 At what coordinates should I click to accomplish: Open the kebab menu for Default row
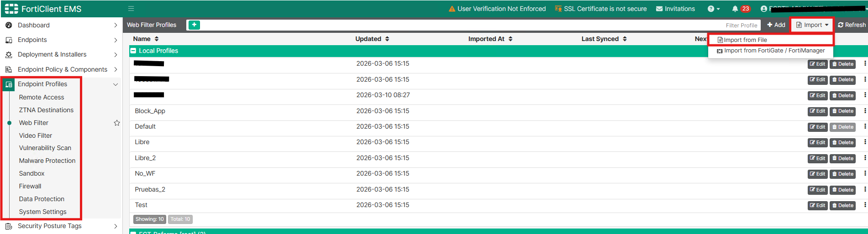pyautogui.click(x=865, y=126)
